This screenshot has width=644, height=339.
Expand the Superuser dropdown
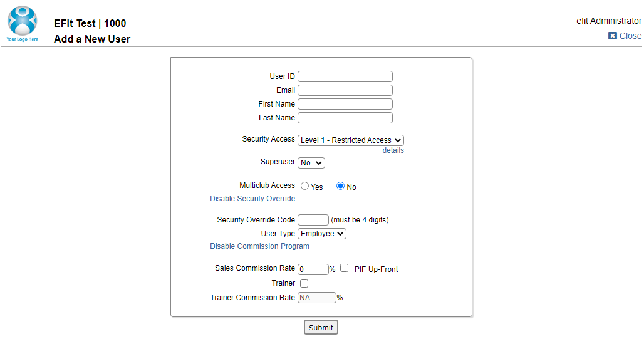[x=311, y=163]
